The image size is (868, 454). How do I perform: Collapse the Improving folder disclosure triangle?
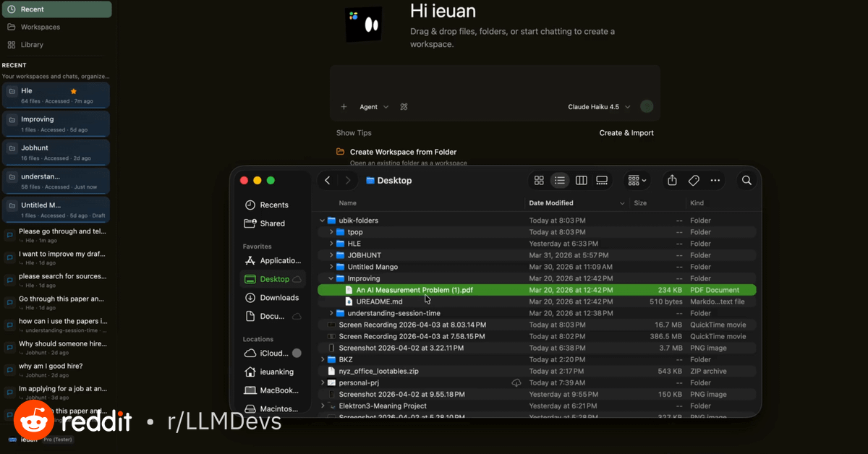tap(331, 278)
